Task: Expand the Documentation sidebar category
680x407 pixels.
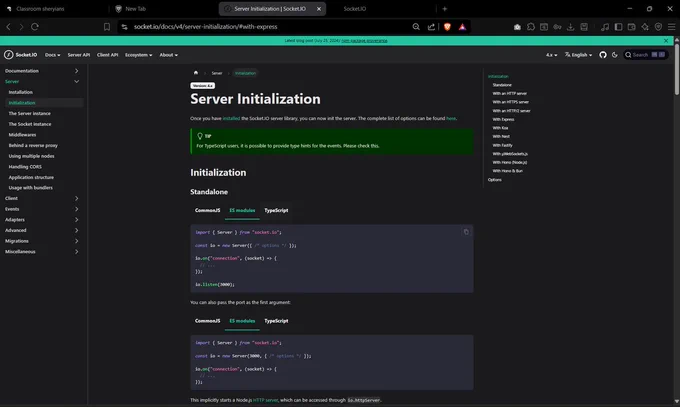Action: pyautogui.click(x=76, y=71)
